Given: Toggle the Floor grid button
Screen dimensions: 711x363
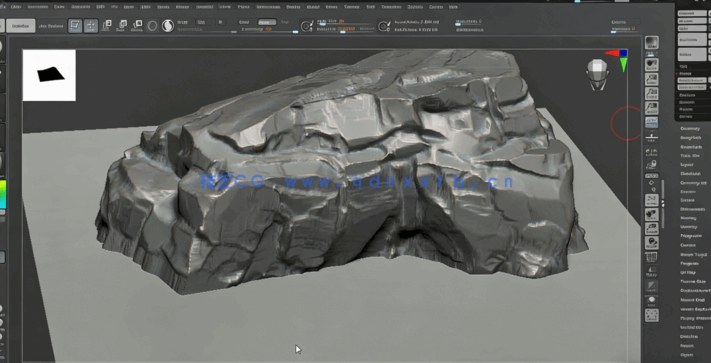Looking at the screenshot, I should [x=652, y=136].
